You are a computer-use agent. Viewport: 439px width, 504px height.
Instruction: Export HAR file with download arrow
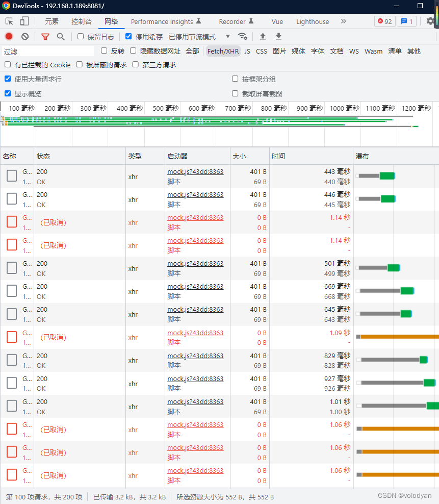pos(278,37)
